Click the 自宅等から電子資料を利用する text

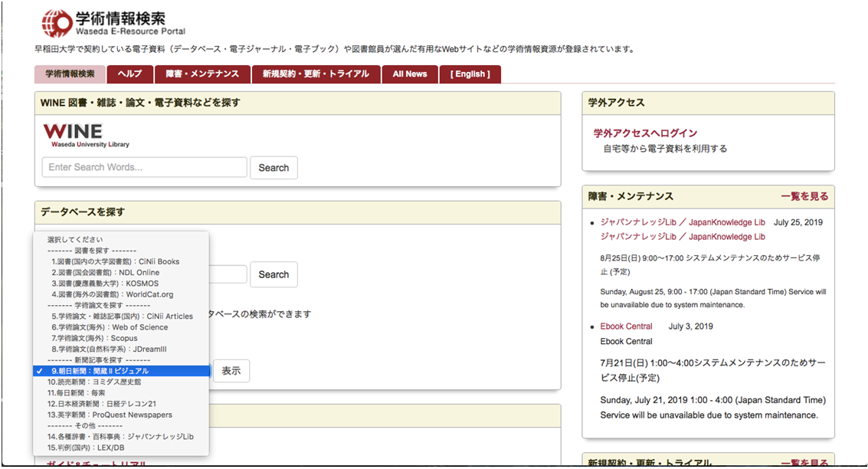coord(666,149)
